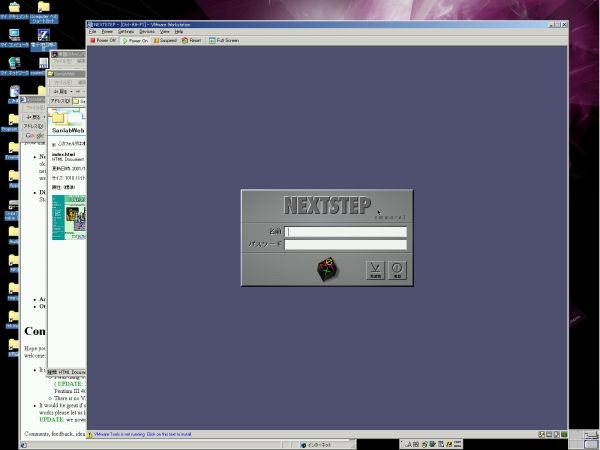
Task: Click the SunlabWeb heading text in explorer
Action: (68, 130)
